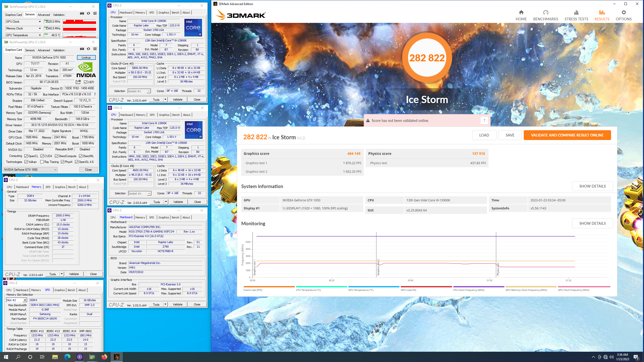Expand the system tray hidden icons chevron
This screenshot has height=362, width=644.
pos(593,357)
